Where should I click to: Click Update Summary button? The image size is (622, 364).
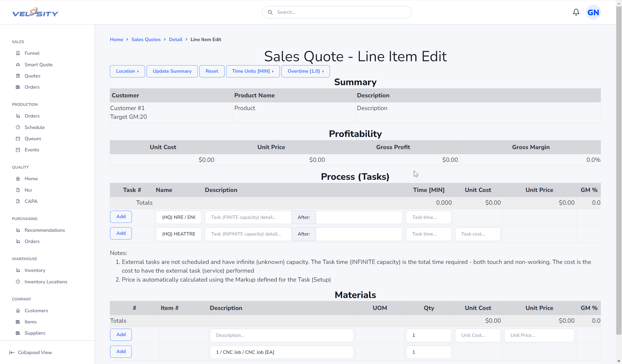point(172,71)
